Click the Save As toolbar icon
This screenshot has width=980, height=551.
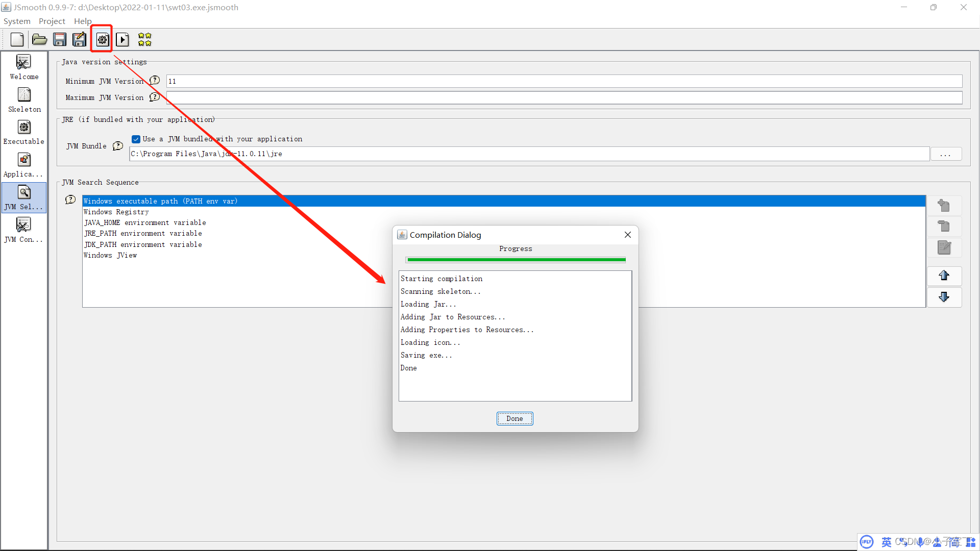pos(80,39)
